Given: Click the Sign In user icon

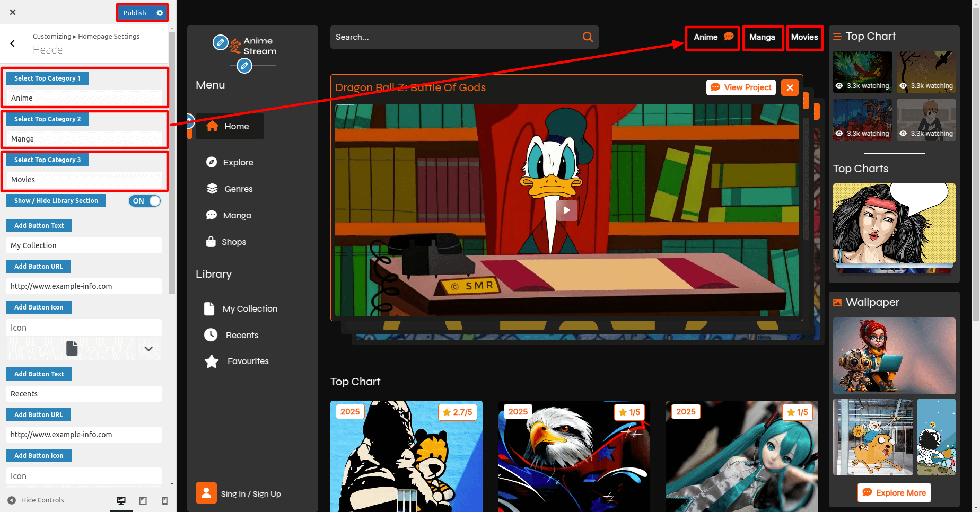Looking at the screenshot, I should [206, 493].
